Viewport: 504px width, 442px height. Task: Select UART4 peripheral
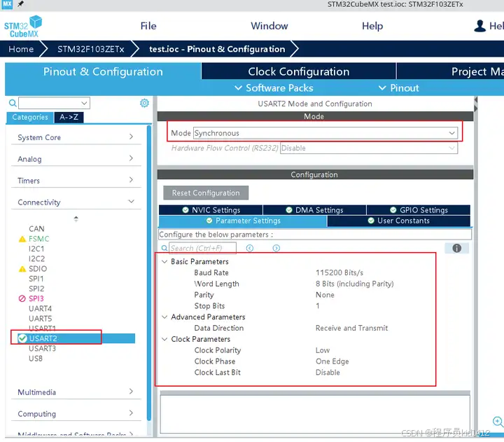coord(40,308)
